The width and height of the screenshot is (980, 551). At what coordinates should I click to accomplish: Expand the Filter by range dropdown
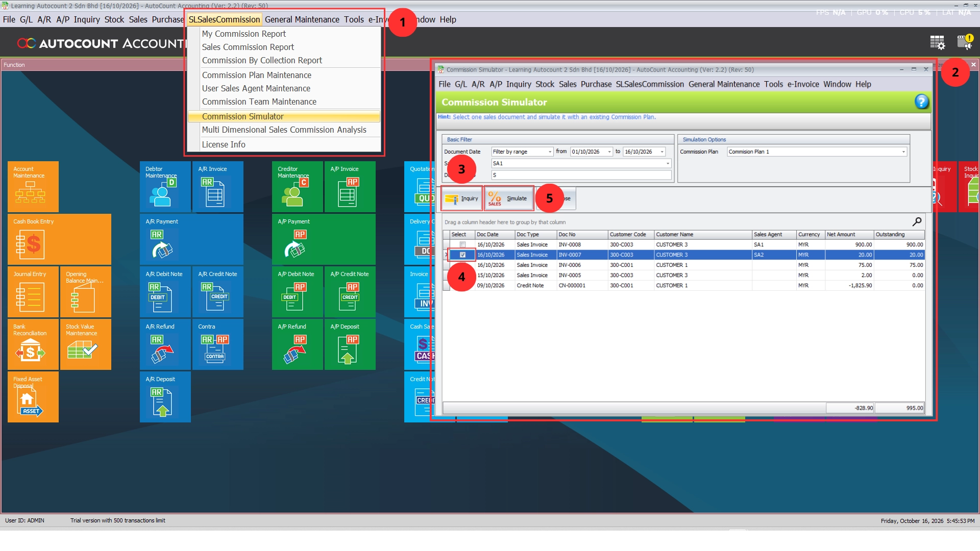click(x=550, y=152)
